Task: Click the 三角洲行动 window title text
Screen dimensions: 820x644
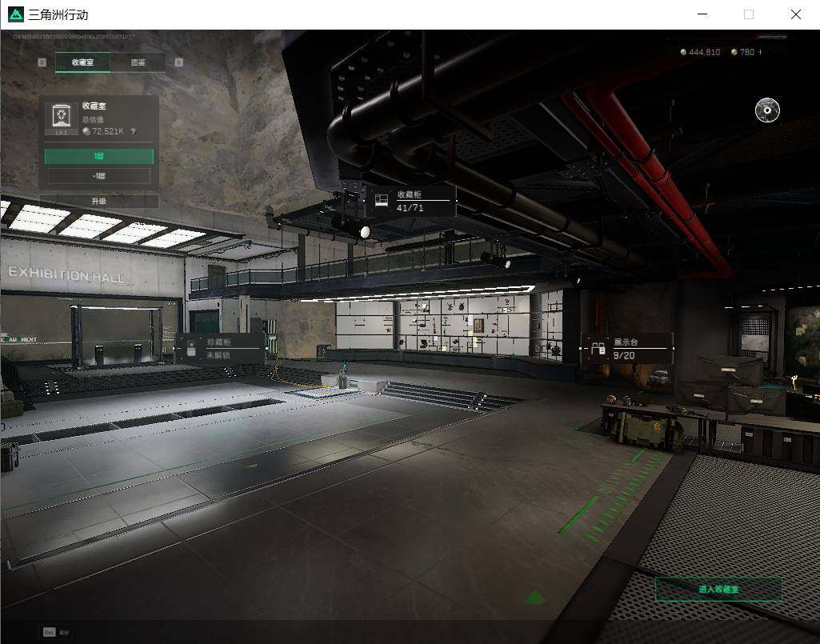Action: pyautogui.click(x=58, y=14)
